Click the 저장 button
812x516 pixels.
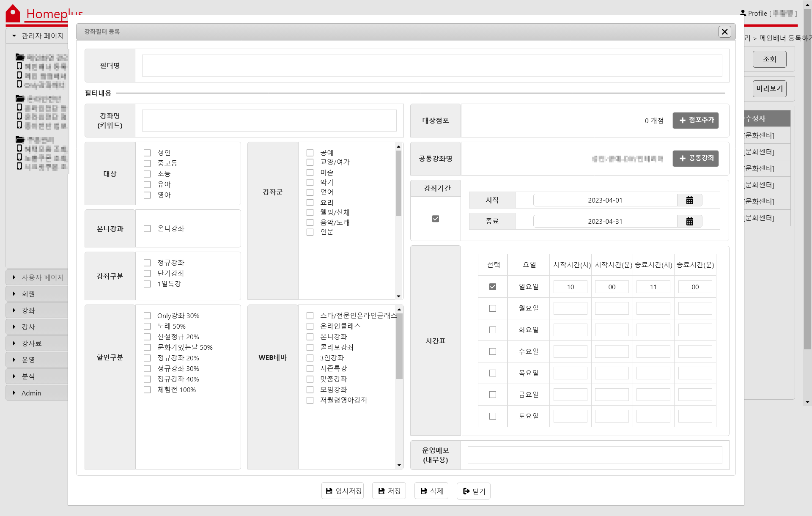click(x=389, y=491)
